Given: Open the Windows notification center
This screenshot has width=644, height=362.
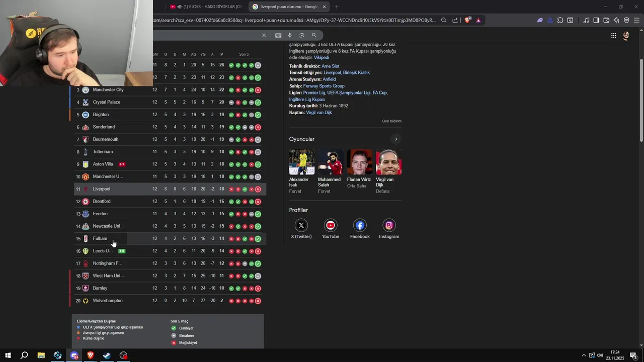Looking at the screenshot, I should (x=633, y=355).
